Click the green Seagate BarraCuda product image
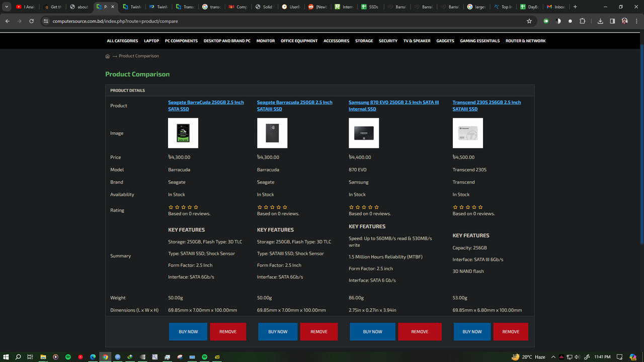 (183, 133)
